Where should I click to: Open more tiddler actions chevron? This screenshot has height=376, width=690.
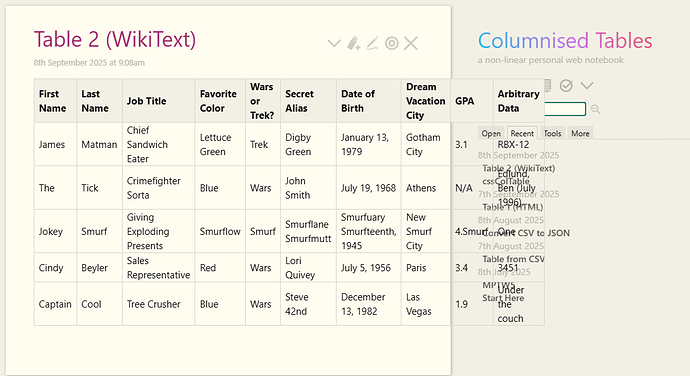(334, 43)
